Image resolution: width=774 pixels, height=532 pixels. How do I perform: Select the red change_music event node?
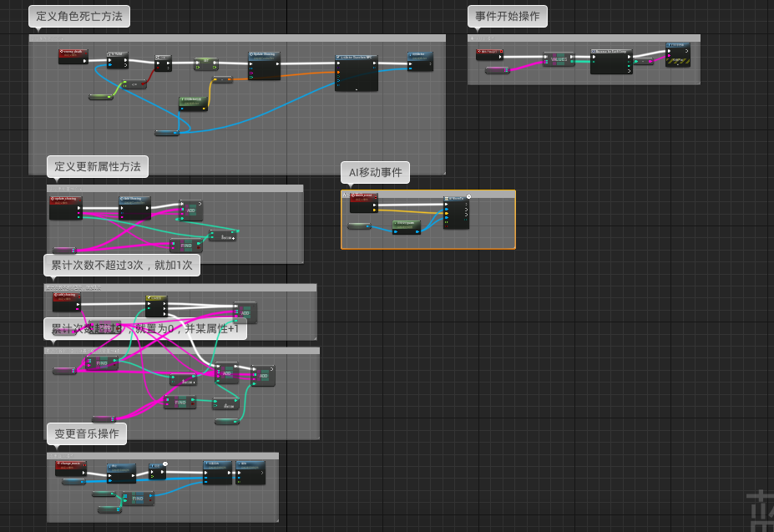[x=71, y=469]
